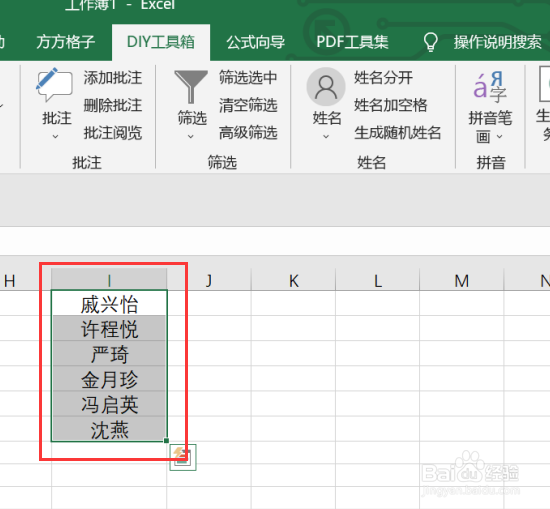Click 姓名加空格 button
This screenshot has height=509, width=550.
point(390,105)
